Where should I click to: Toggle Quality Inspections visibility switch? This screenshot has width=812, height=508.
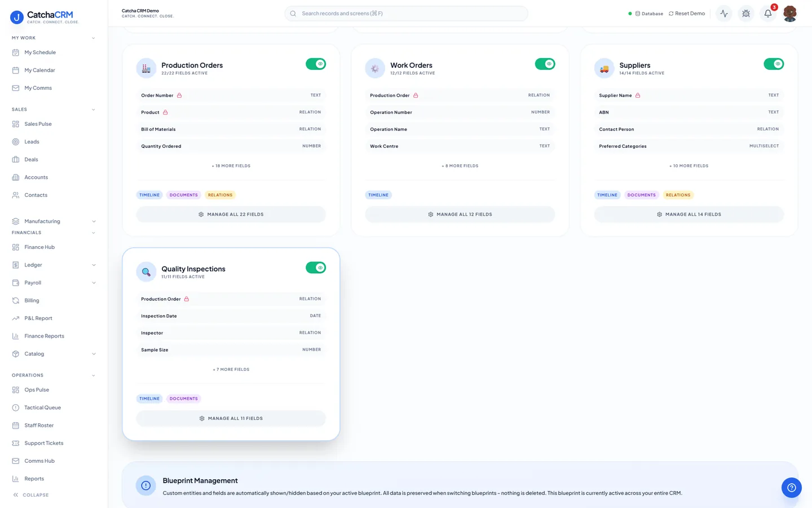pyautogui.click(x=316, y=268)
